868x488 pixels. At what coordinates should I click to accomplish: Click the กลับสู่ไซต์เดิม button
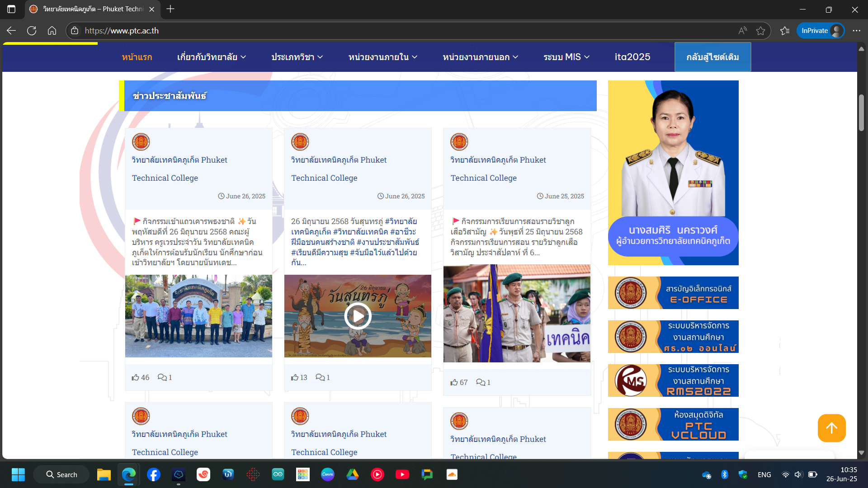click(712, 57)
